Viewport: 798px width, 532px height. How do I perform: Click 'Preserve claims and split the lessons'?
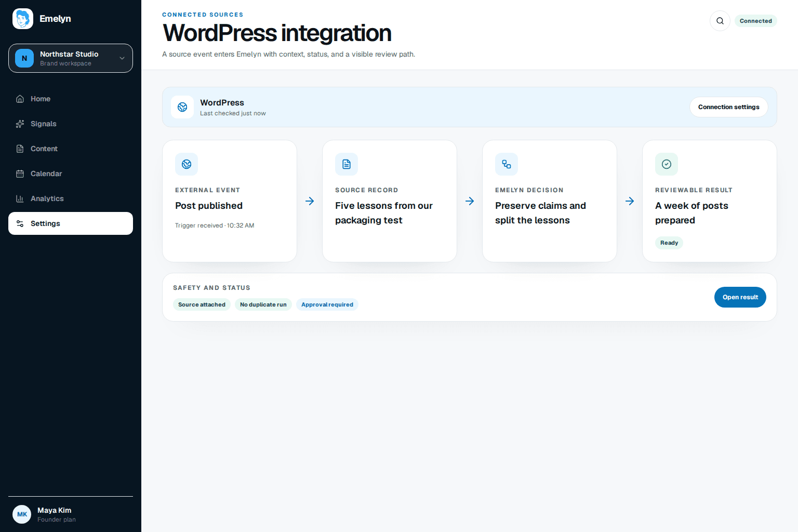540,213
